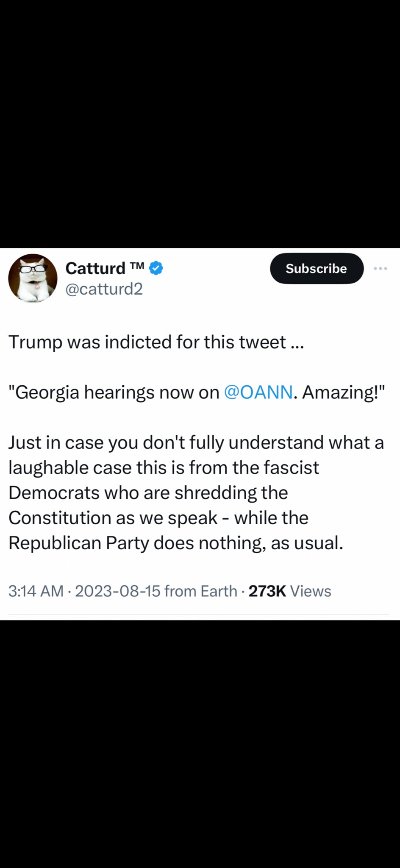Image resolution: width=400 pixels, height=868 pixels.
Task: Select the verification badge beside the username
Action: [x=156, y=267]
